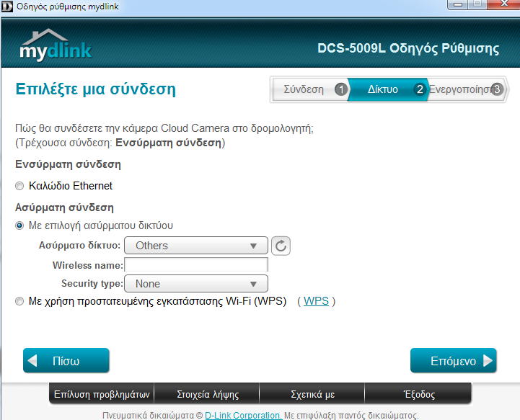Select step 2 Δίκτυο in wizard
Image resolution: width=520 pixels, height=420 pixels.
point(387,89)
